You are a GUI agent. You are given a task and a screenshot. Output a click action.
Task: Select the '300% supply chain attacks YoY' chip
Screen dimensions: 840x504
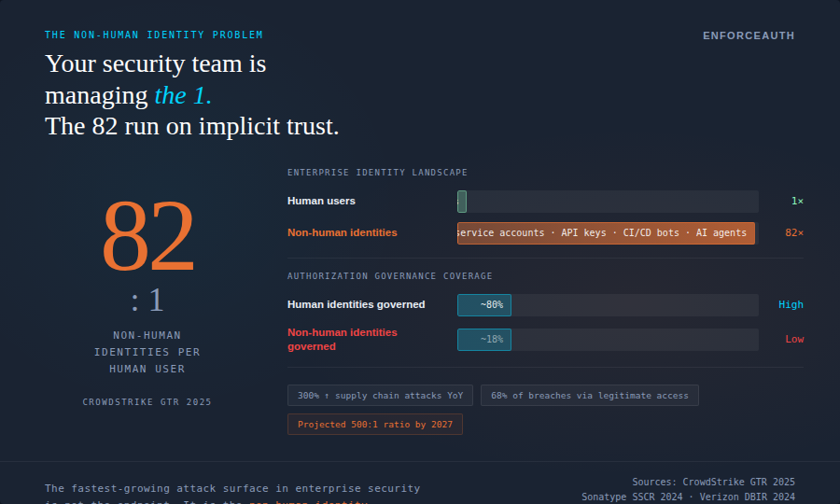coord(380,396)
